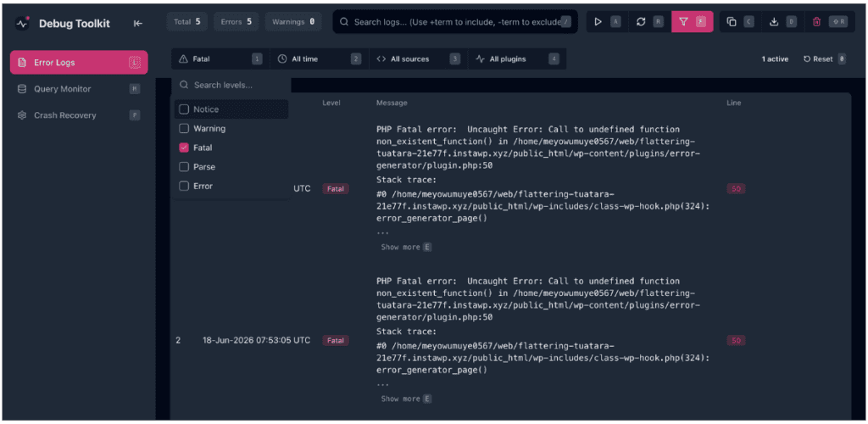Focus the Search levels input field
The image size is (868, 424).
click(231, 86)
